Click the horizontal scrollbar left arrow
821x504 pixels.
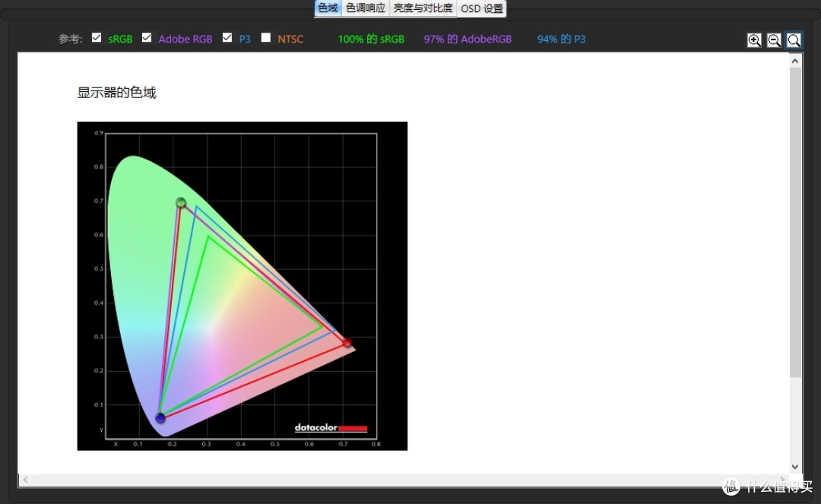click(26, 480)
